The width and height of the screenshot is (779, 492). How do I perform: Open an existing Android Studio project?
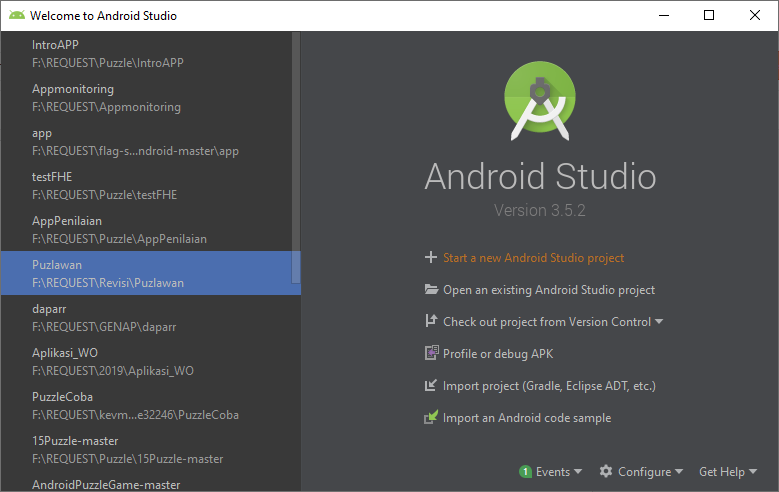548,290
